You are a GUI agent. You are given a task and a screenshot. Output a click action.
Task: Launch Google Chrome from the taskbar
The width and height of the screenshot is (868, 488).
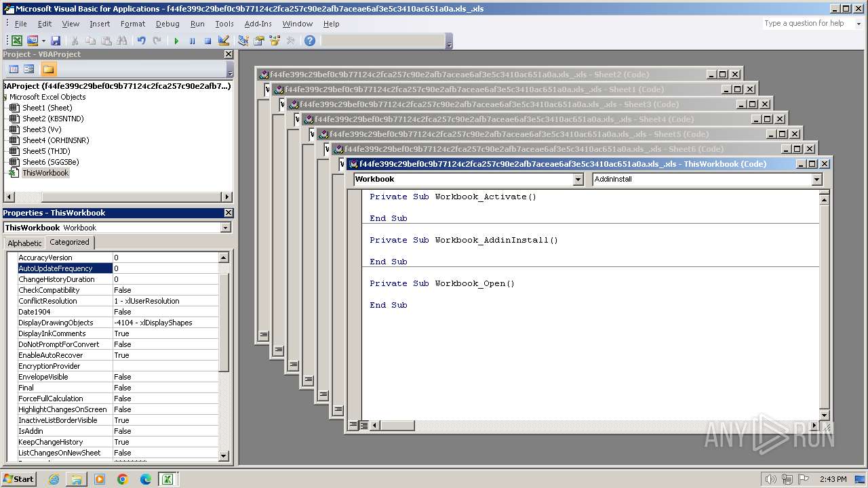123,479
